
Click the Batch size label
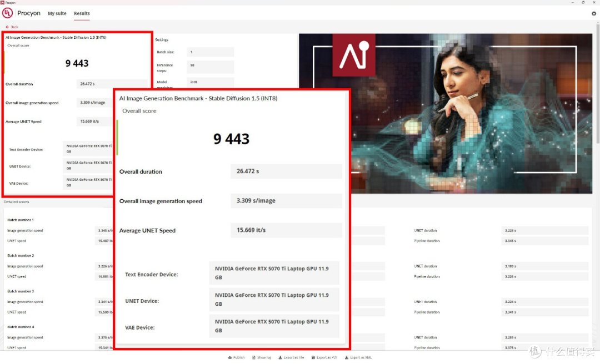(x=166, y=52)
